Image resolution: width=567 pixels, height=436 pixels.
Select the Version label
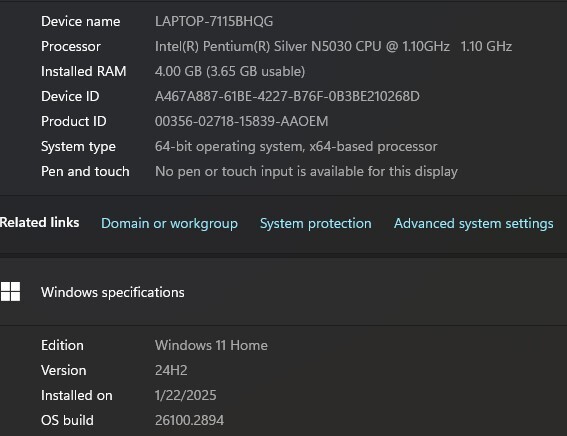pos(64,370)
